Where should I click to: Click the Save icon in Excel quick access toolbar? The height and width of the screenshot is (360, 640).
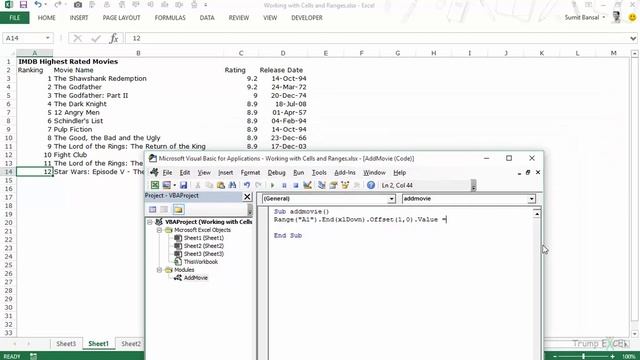click(23, 5)
